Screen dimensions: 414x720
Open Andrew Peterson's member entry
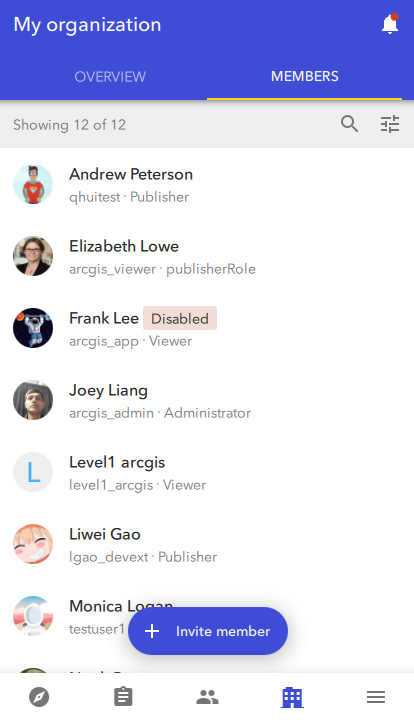click(x=207, y=184)
